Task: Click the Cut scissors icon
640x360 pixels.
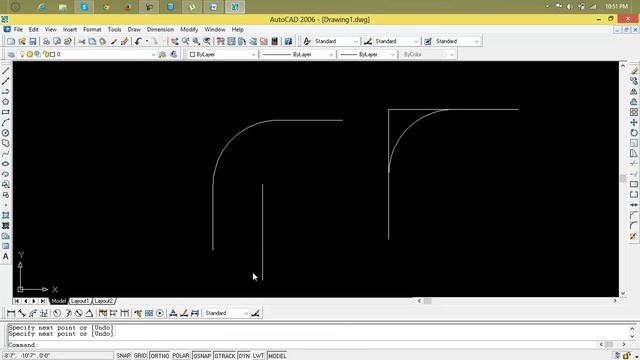Action: tap(82, 41)
